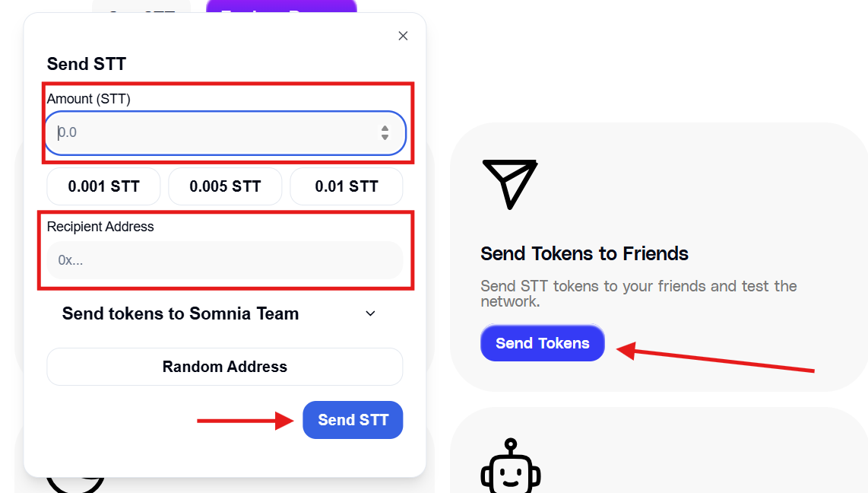Decrease amount with the down stepper arrow
The image size is (868, 493).
tap(385, 137)
